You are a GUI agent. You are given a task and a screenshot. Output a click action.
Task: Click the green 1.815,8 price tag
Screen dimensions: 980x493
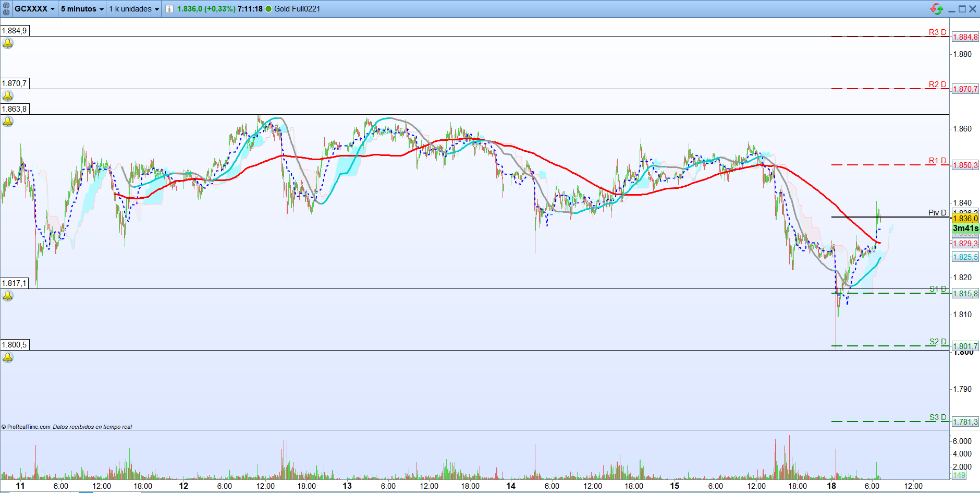point(965,294)
